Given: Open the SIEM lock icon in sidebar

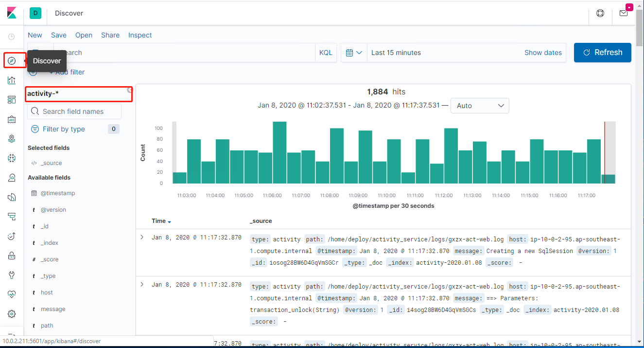Looking at the screenshot, I should (x=12, y=256).
